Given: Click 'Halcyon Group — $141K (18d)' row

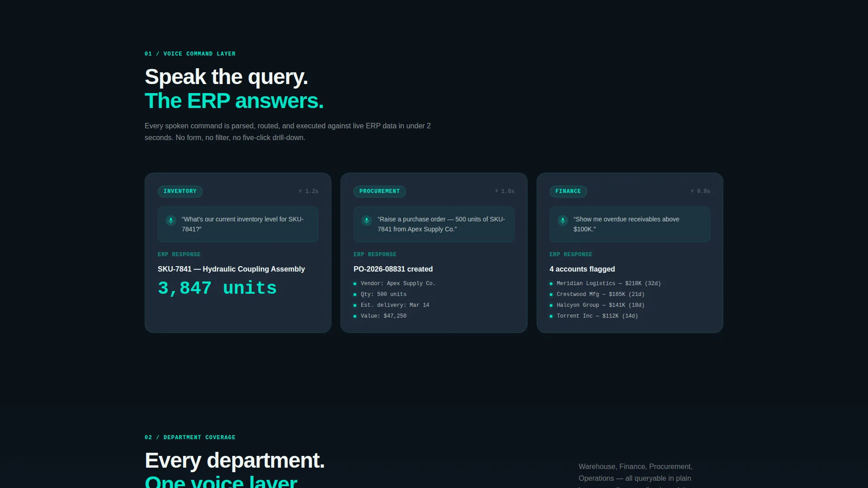Looking at the screenshot, I should (597, 305).
